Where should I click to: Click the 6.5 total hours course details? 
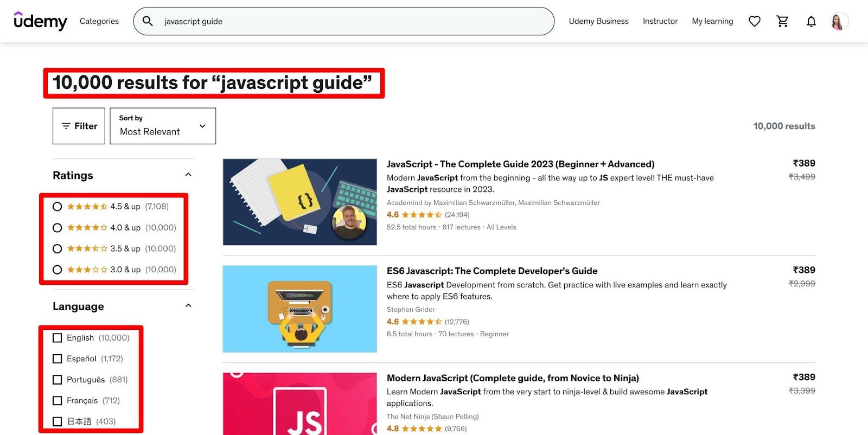pos(448,334)
